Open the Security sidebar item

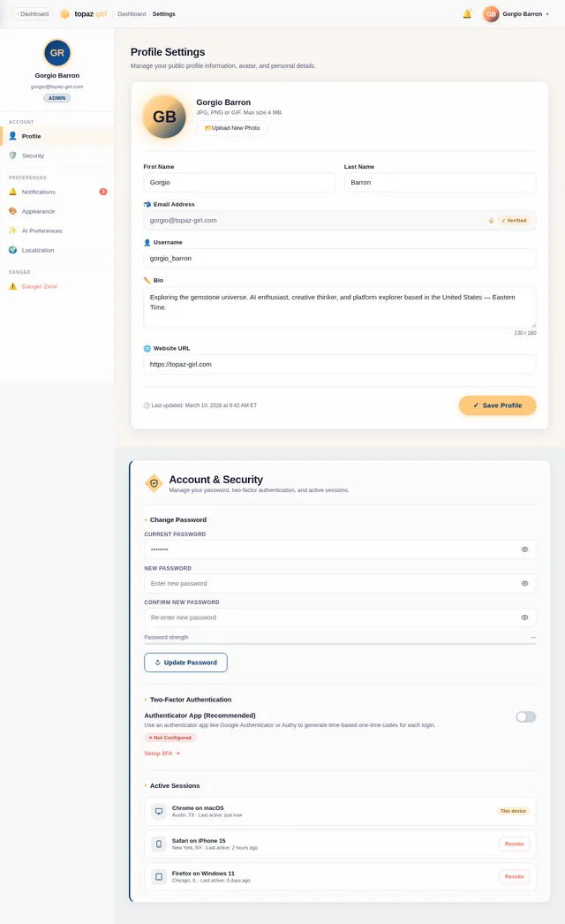[x=33, y=155]
